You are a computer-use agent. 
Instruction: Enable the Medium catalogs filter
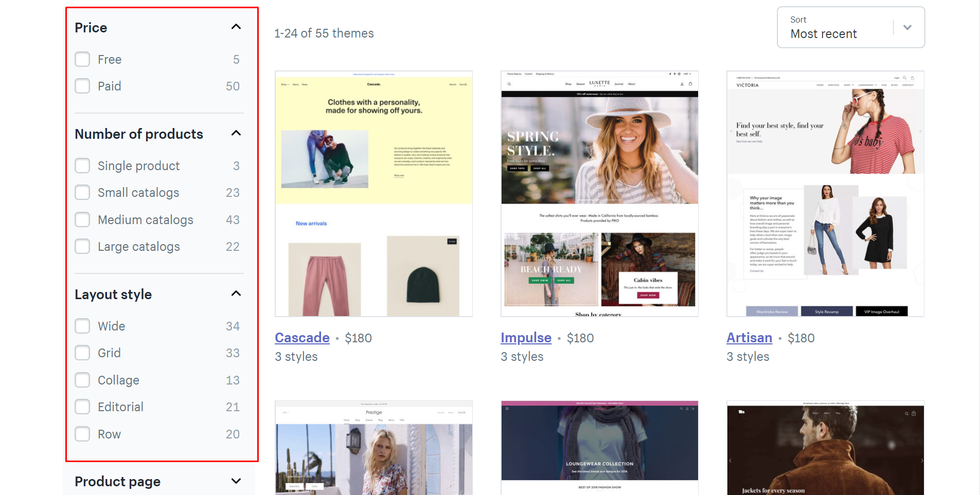[82, 219]
